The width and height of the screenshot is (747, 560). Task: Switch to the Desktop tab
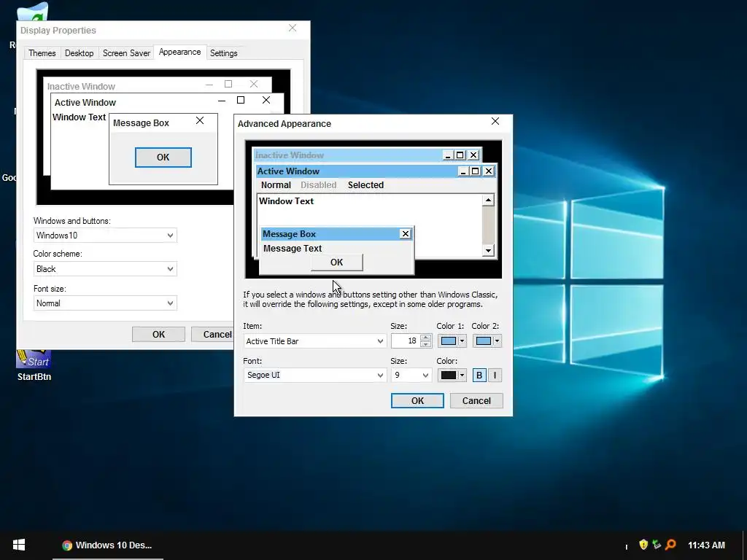point(79,52)
